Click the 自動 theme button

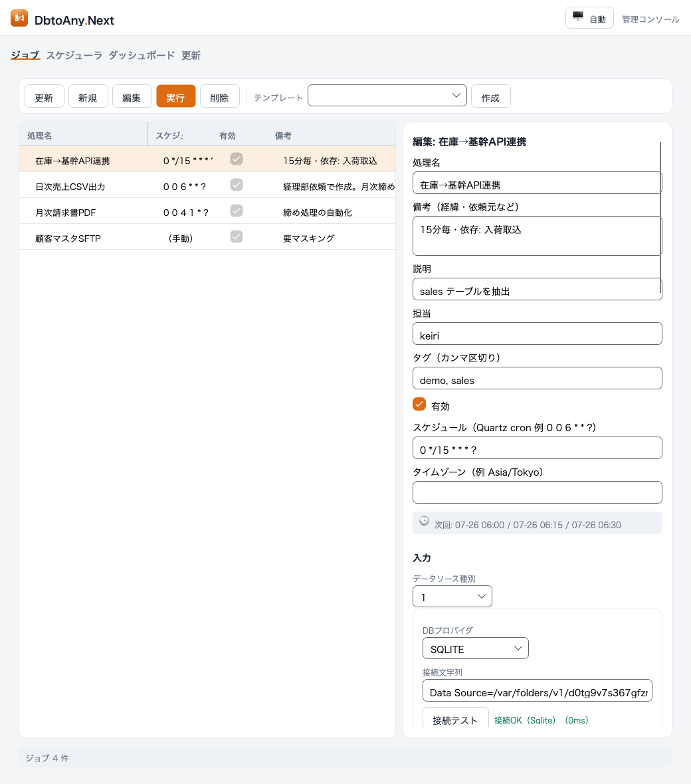pyautogui.click(x=589, y=18)
